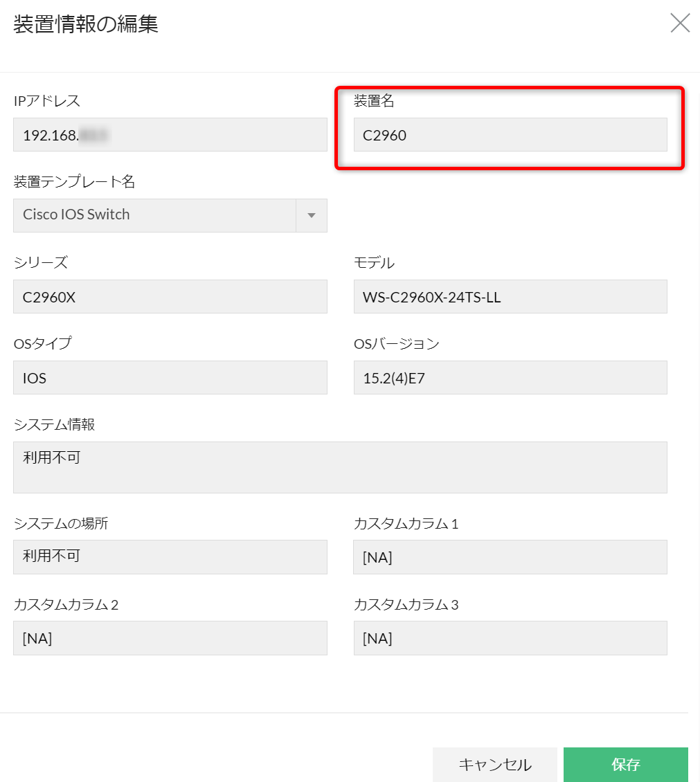Click the 装置情報の編集 dialog title
The height and width of the screenshot is (782, 700).
click(86, 25)
